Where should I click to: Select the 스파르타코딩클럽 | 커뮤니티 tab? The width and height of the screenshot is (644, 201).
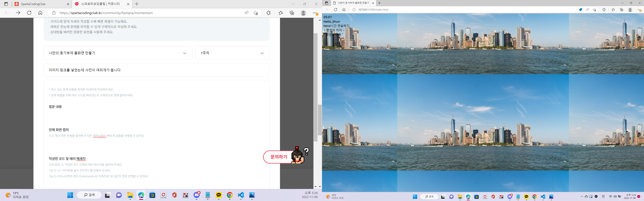pyautogui.click(x=102, y=4)
